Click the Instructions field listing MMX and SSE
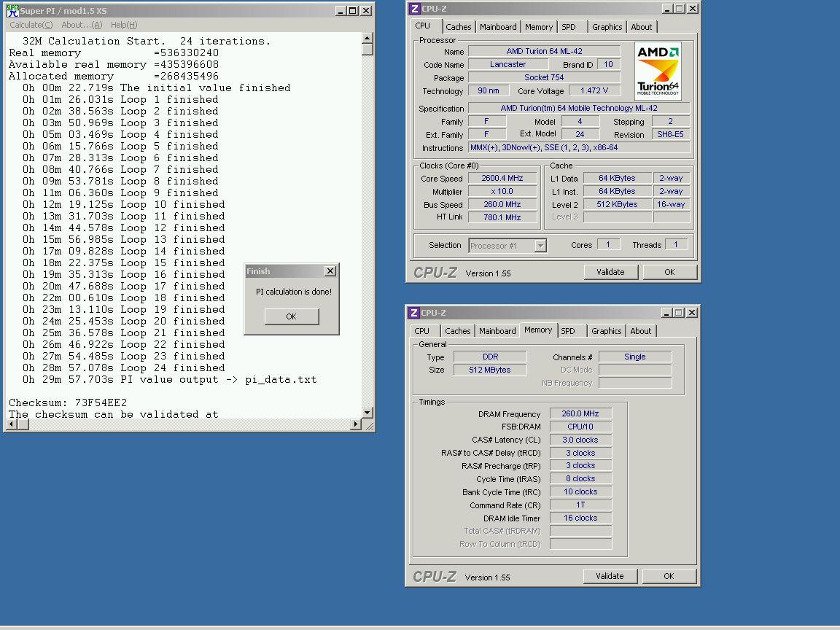Viewport: 840px width, 630px height. coord(579,148)
